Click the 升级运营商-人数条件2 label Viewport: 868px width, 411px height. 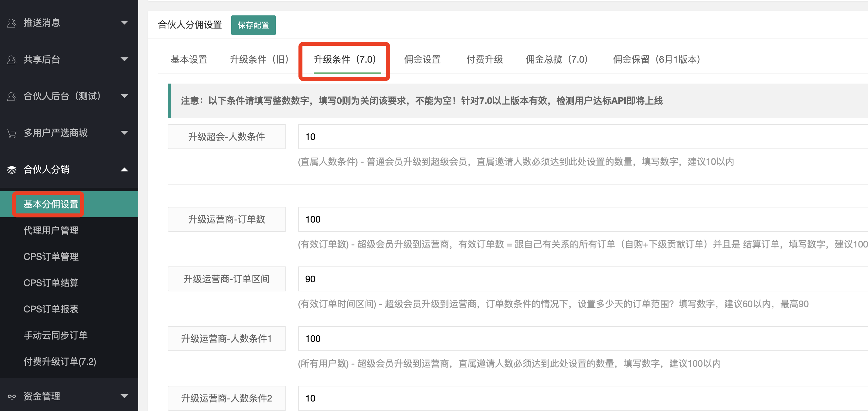point(227,399)
